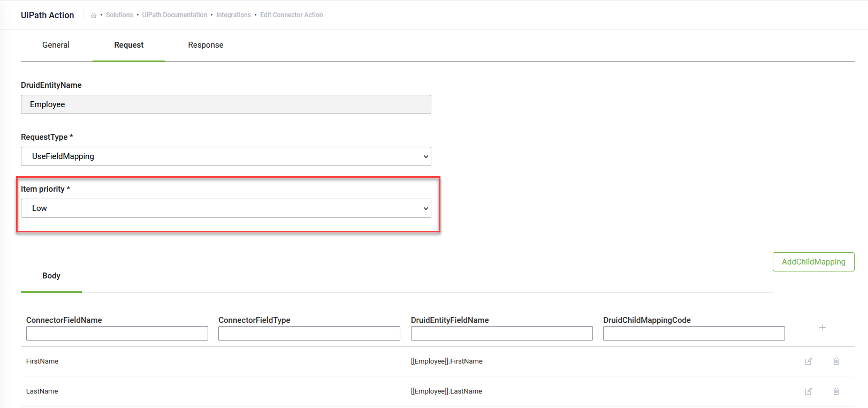Navigate to Integrations breadcrumb link
This screenshot has width=868, height=408.
pyautogui.click(x=233, y=15)
